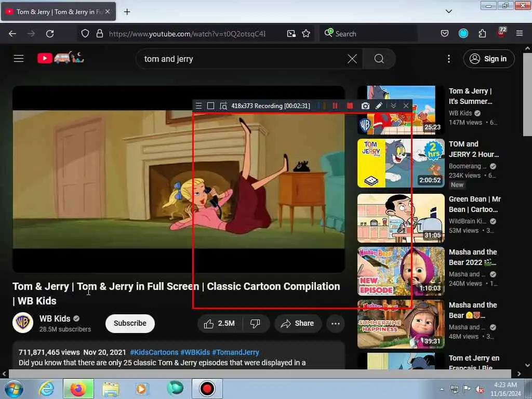The height and width of the screenshot is (399, 532).
Task: Launch Internet Explorer from taskbar
Action: 46,389
